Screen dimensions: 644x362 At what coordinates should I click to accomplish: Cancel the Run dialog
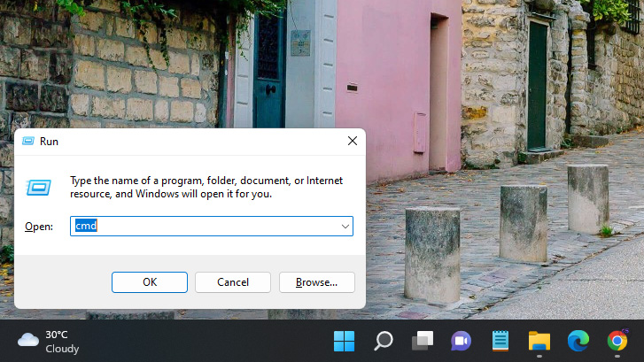(x=233, y=282)
